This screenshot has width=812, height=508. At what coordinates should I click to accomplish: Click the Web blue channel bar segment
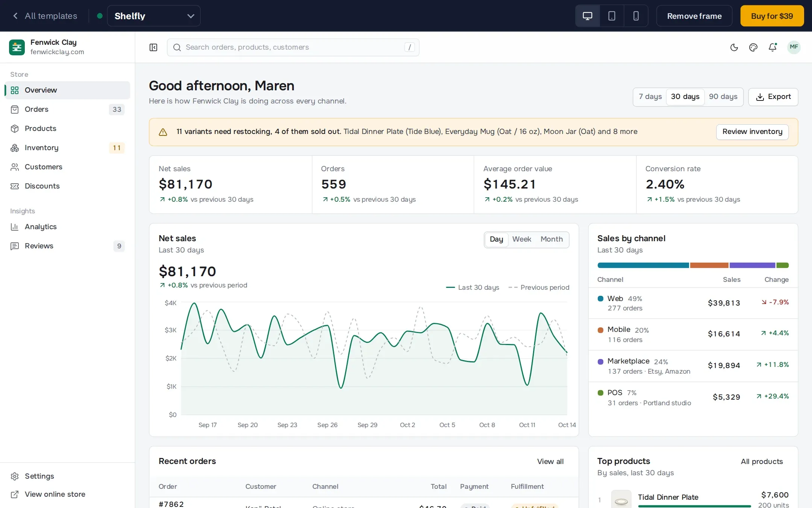point(643,265)
